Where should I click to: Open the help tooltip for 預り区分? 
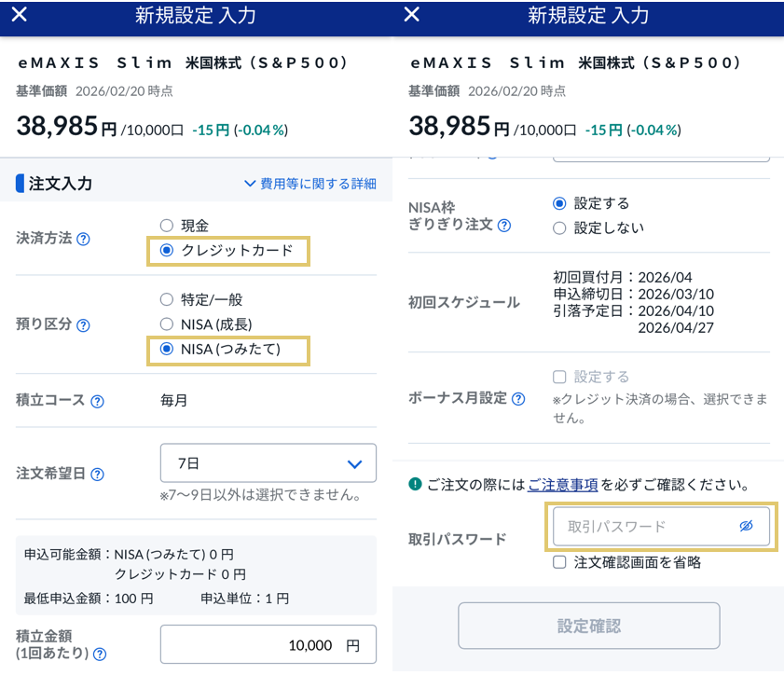[x=83, y=325]
